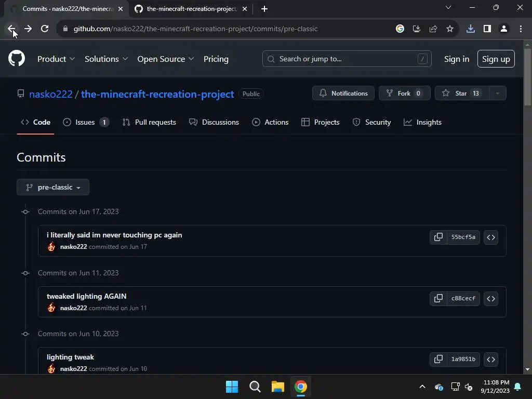Viewport: 532px width, 399px height.
Task: Click the browser forward arrow
Action: coord(28,29)
